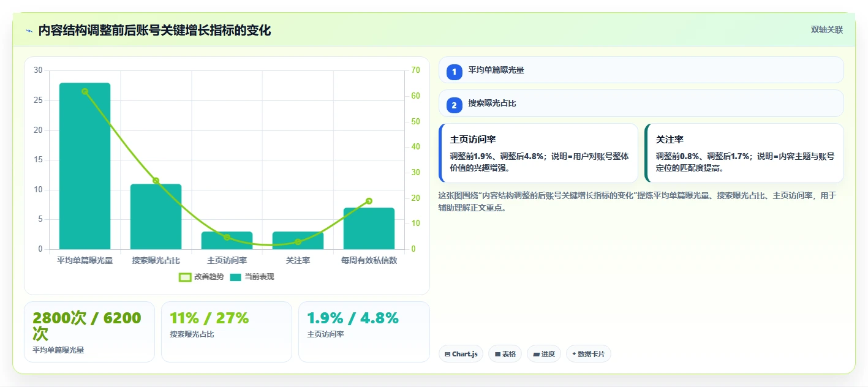
Task: Click the description paragraph starting 这张图围绕
Action: tap(637, 201)
